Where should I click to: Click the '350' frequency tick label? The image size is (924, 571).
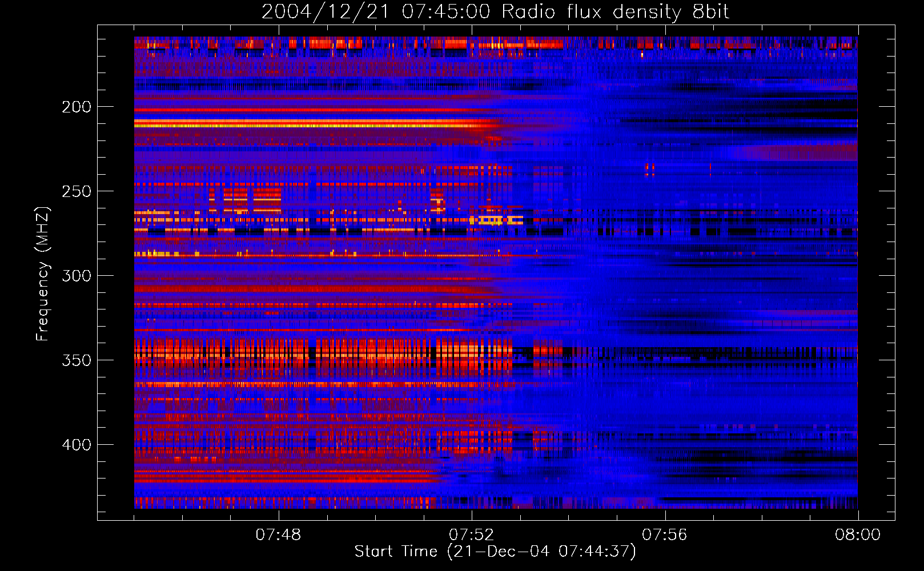coord(77,360)
